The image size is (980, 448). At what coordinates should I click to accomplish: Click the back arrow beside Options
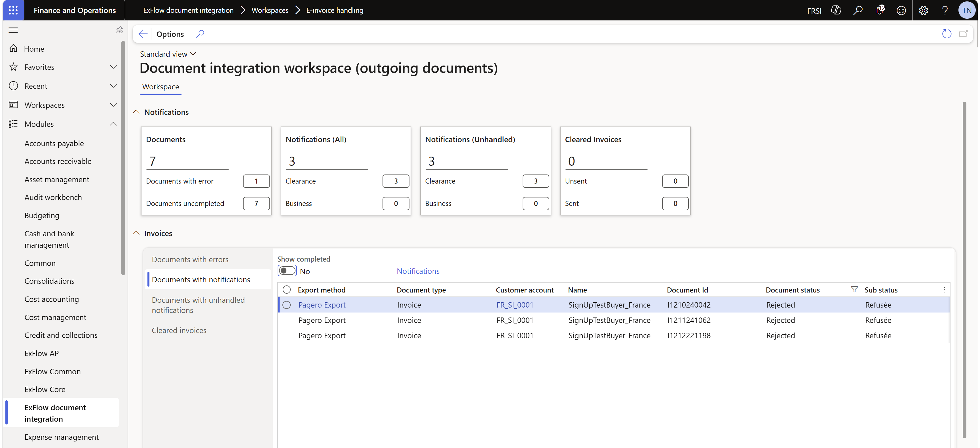tap(143, 34)
